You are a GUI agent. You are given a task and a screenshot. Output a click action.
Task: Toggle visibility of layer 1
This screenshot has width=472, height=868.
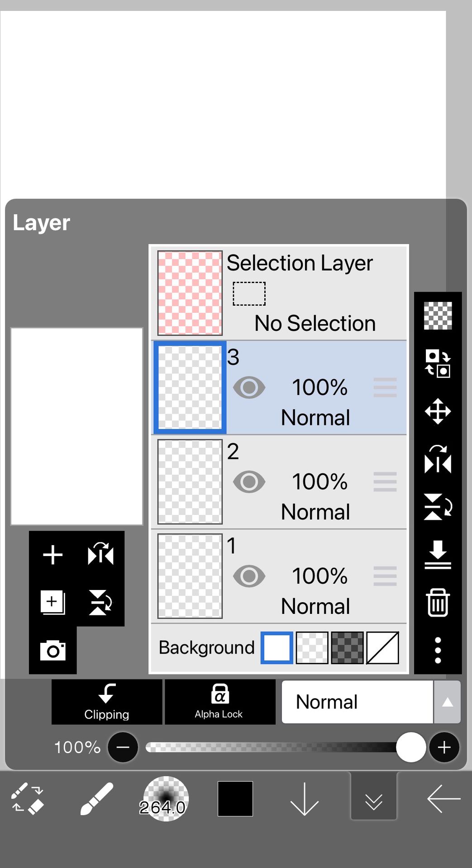click(249, 576)
